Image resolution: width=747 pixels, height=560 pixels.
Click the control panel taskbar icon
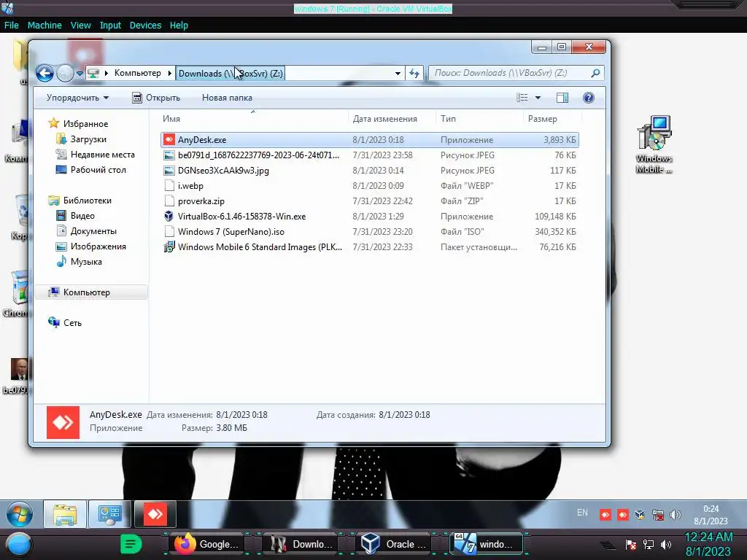(x=109, y=514)
